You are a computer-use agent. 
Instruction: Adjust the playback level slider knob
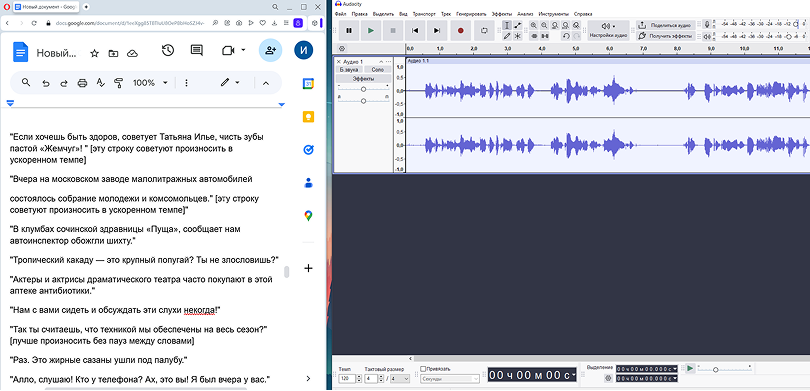pyautogui.click(x=789, y=36)
